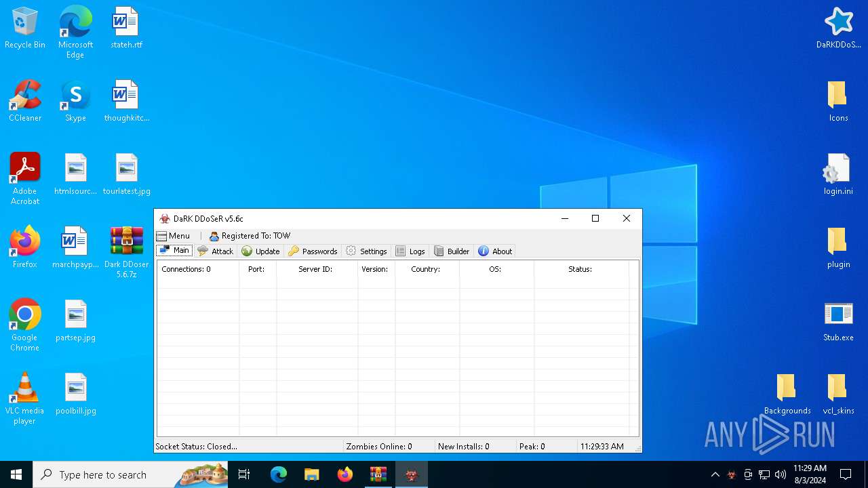868x488 pixels.
Task: Click the DaRK DDoSeR title bar app icon
Action: click(x=164, y=219)
